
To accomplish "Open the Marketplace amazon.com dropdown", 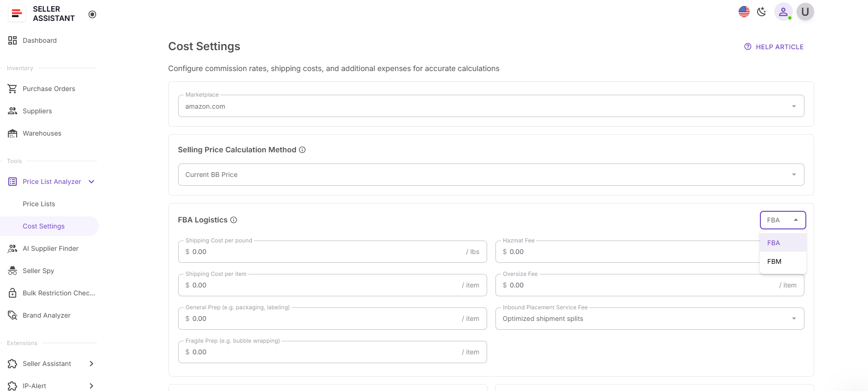I will (x=491, y=106).
